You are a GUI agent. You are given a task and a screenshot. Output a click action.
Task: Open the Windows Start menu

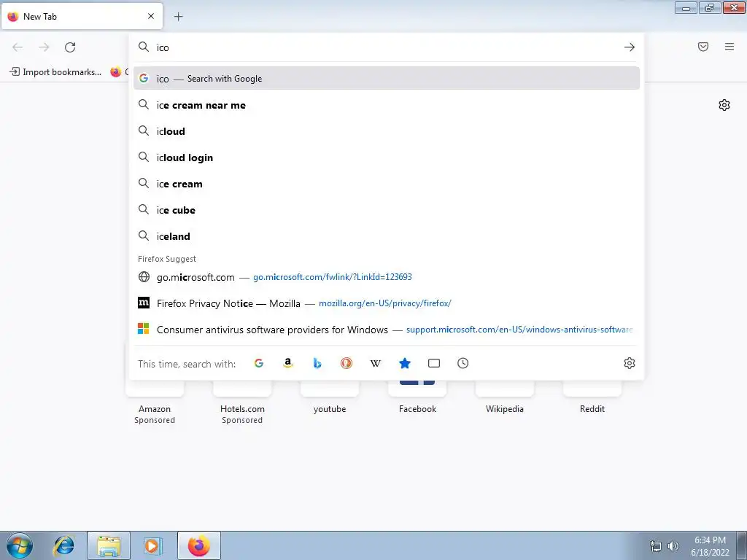(x=20, y=545)
